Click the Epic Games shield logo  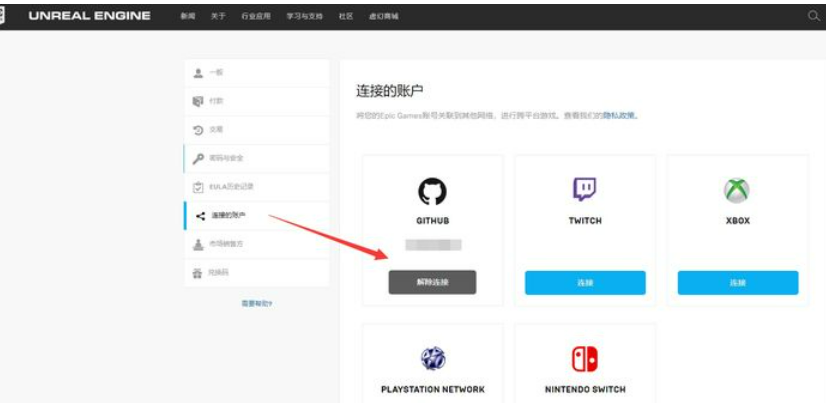[2, 16]
